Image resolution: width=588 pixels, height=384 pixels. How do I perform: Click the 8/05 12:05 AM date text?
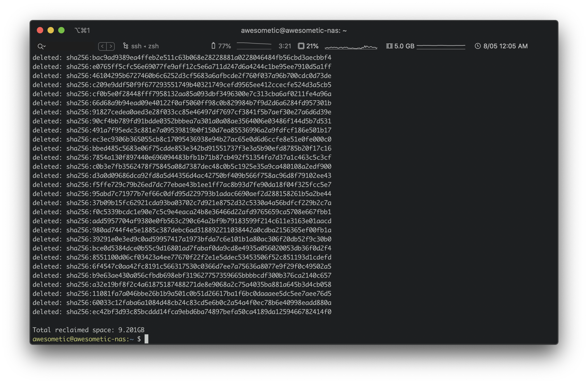click(x=505, y=46)
